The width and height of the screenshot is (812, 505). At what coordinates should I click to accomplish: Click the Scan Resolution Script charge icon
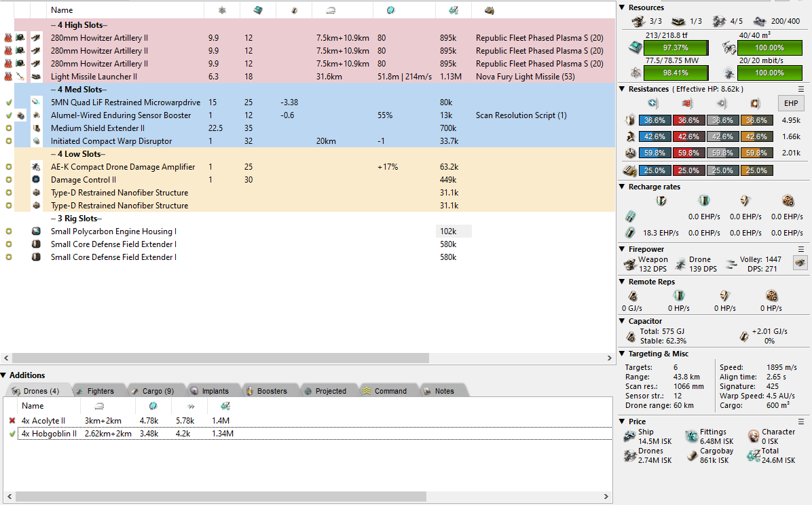click(x=22, y=115)
